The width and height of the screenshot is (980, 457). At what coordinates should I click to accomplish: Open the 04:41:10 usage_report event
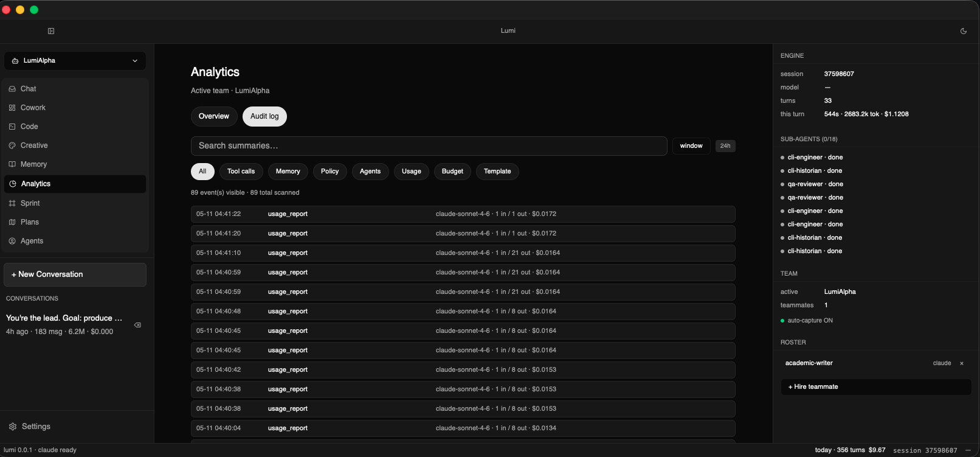click(463, 253)
